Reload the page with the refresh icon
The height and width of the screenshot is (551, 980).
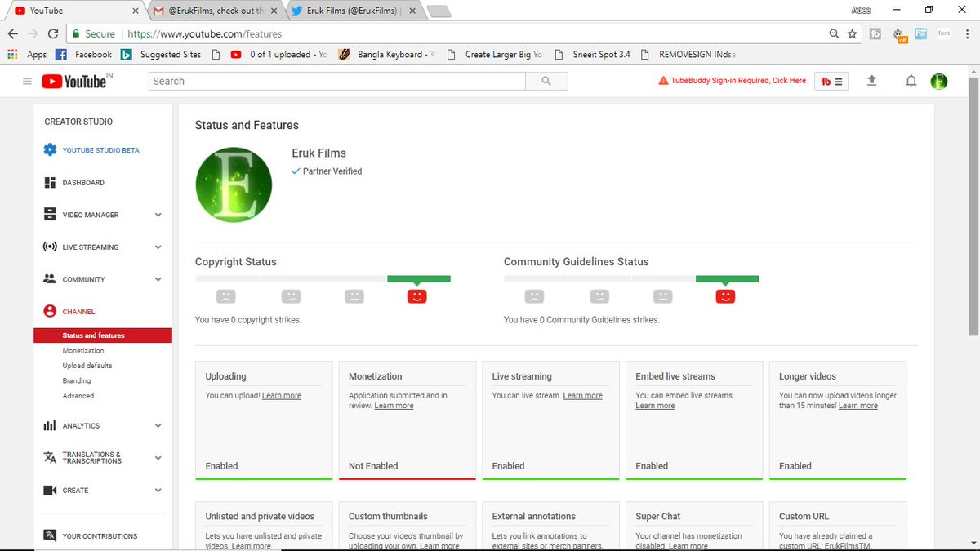click(x=53, y=33)
